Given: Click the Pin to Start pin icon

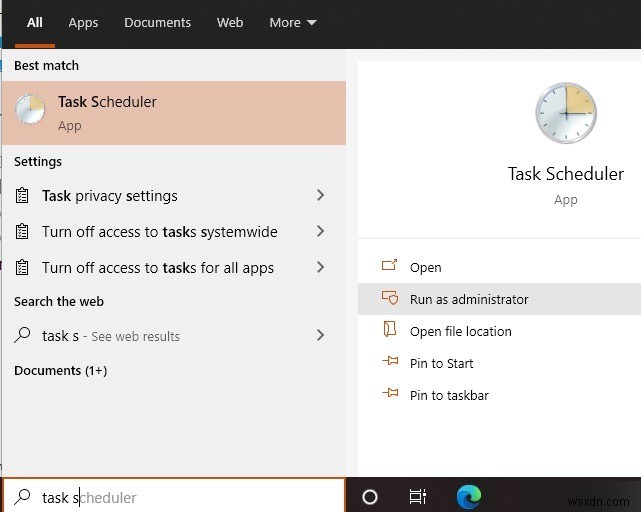Looking at the screenshot, I should click(390, 361).
